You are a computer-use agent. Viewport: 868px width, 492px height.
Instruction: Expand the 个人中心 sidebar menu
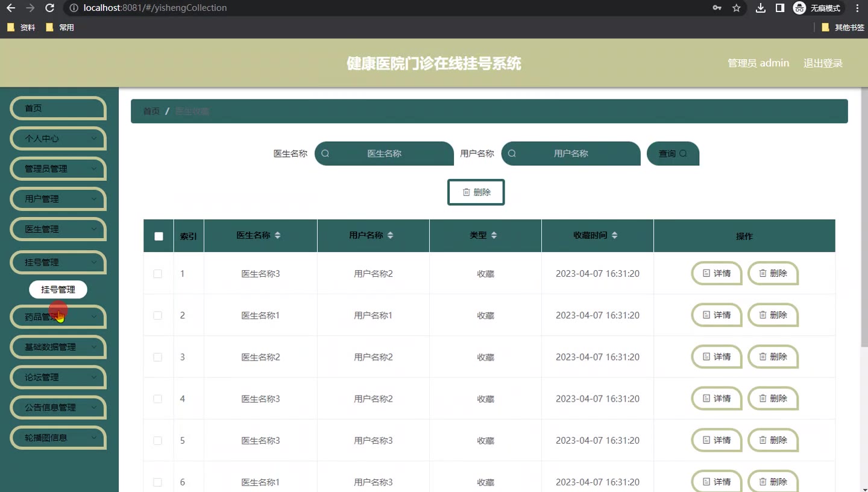(58, 139)
